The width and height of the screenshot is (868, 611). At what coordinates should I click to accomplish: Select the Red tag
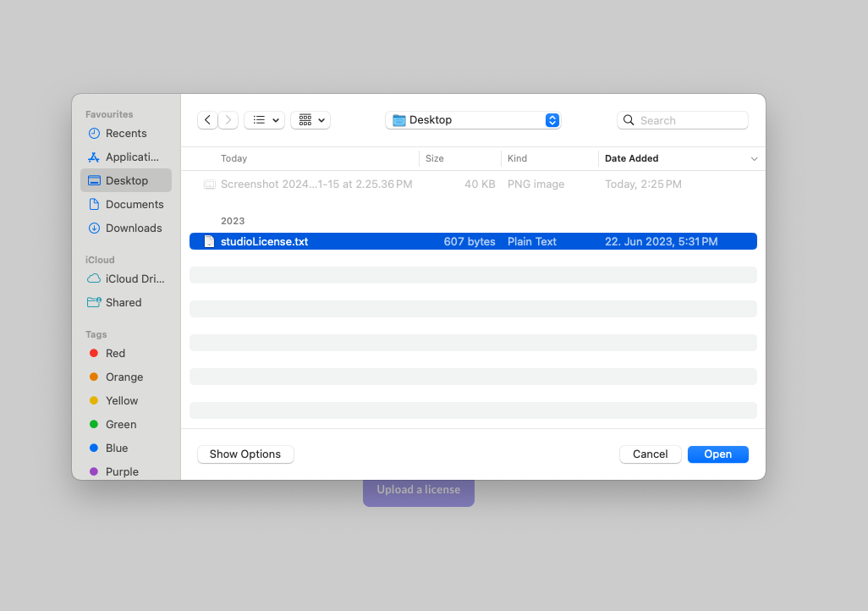(115, 353)
